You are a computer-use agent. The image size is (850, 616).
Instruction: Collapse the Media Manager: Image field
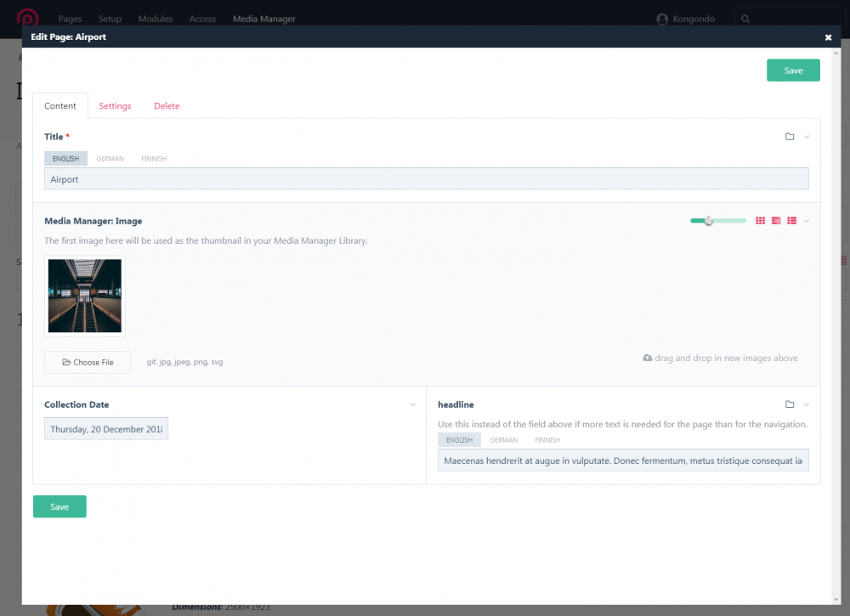coord(807,221)
